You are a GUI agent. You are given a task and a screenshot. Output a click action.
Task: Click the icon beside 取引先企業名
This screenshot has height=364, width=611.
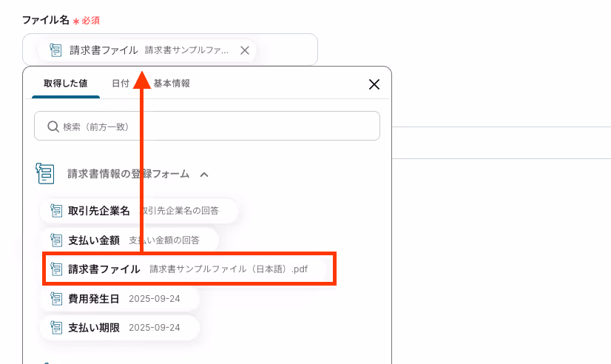56,211
